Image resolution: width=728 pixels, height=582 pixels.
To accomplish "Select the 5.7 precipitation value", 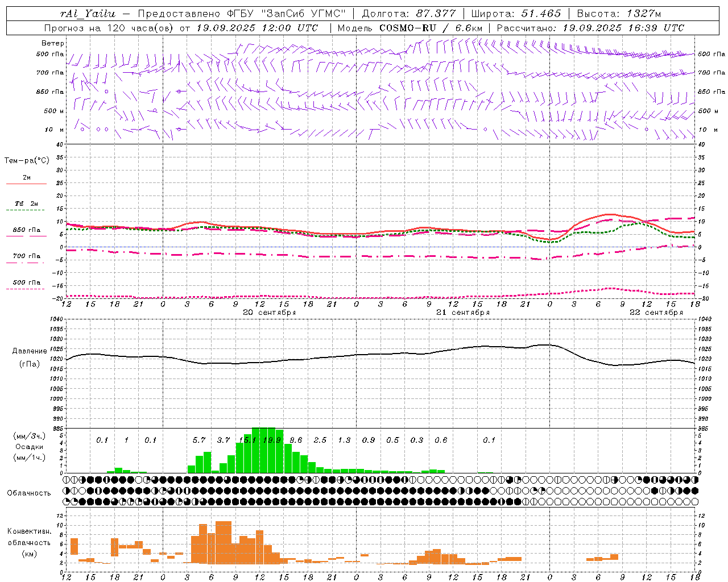I will pos(198,440).
